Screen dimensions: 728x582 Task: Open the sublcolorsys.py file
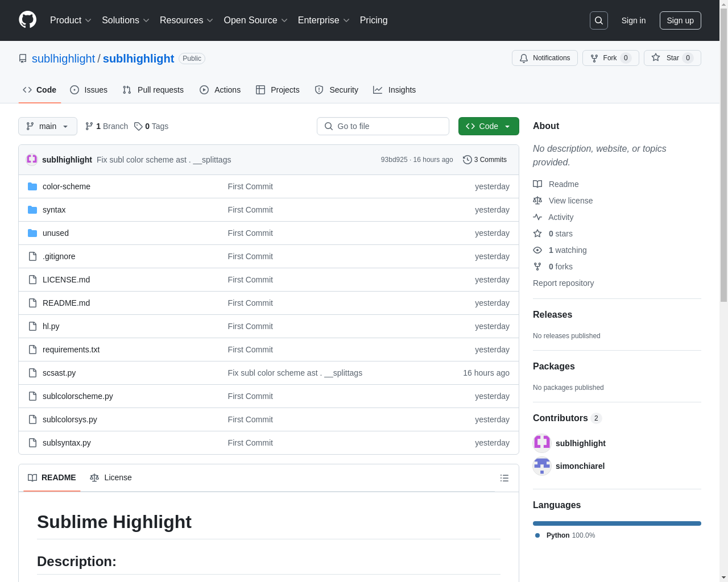coord(70,419)
